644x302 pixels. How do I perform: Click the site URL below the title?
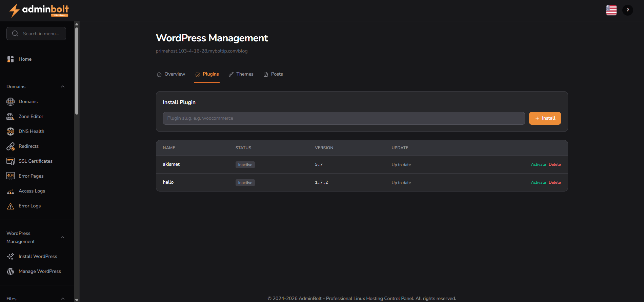[x=202, y=51]
